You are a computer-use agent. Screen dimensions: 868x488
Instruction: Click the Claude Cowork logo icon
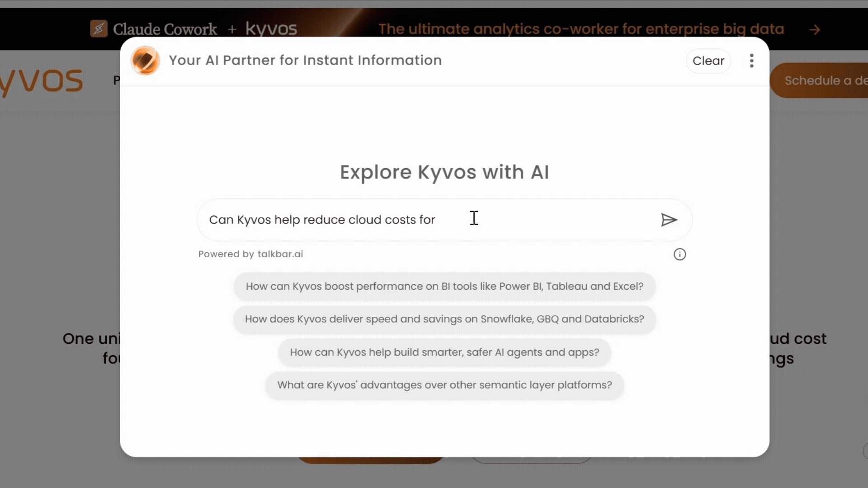click(x=99, y=29)
